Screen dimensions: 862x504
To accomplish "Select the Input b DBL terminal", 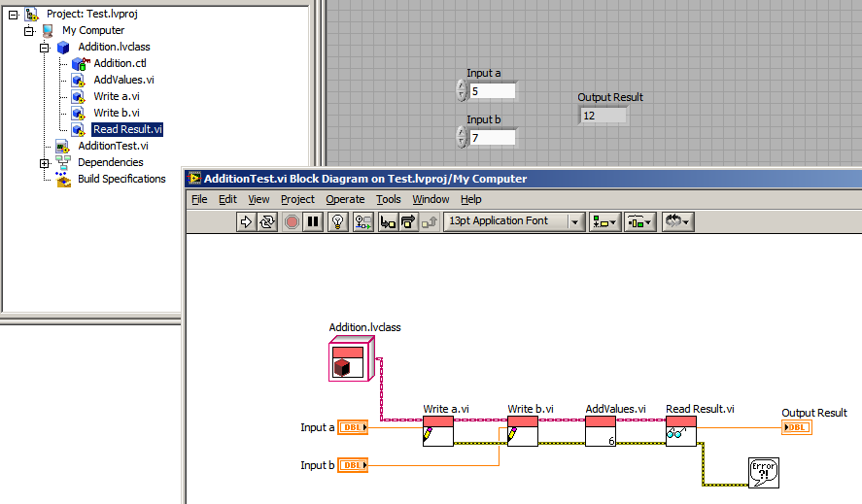I will 353,465.
